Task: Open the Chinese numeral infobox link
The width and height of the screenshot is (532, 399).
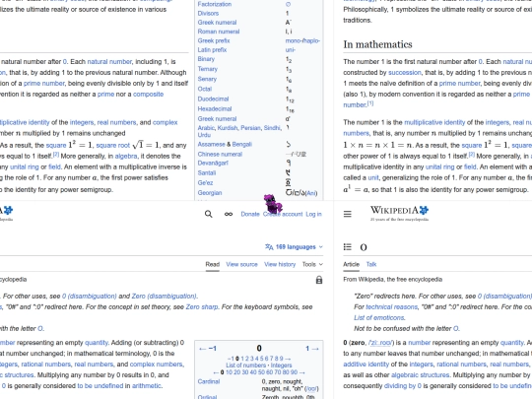Action: pos(220,155)
